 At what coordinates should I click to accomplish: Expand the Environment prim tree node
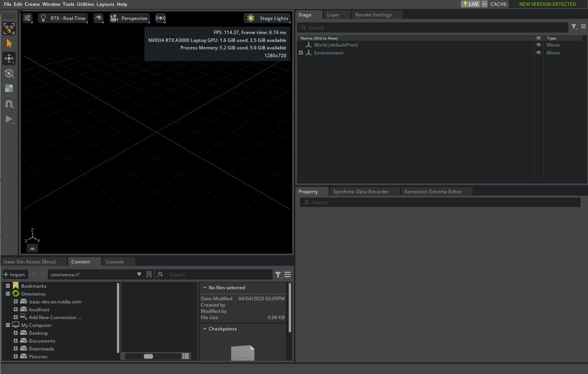[x=301, y=53]
